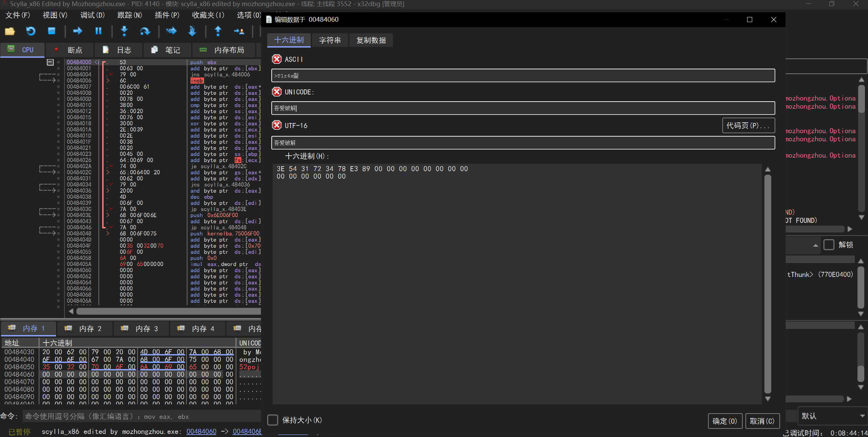Screen dimensions: 868x437
Task: Switch to the 字符串 tab
Action: [330, 40]
